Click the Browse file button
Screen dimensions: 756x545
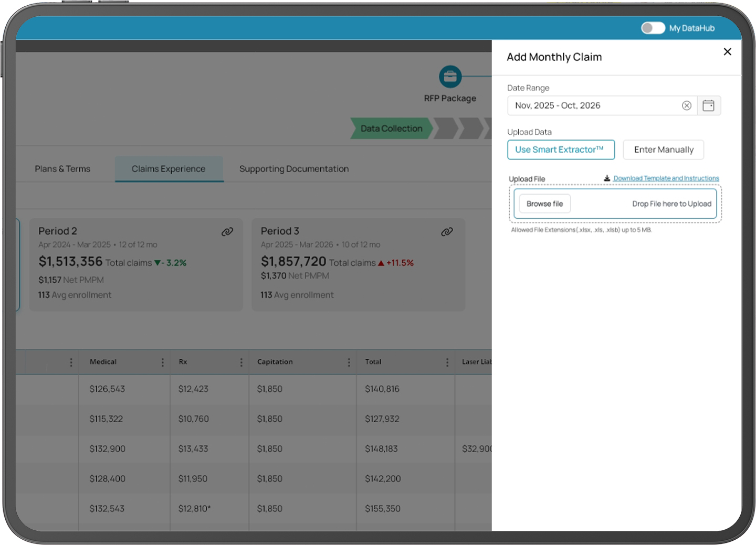click(x=544, y=204)
